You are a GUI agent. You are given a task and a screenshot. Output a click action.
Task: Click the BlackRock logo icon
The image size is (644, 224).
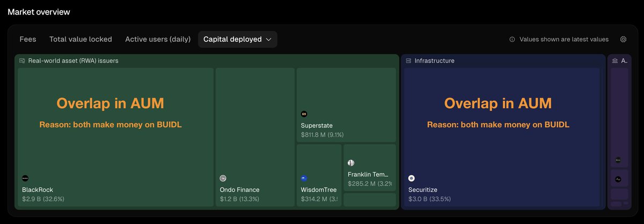coord(25,178)
